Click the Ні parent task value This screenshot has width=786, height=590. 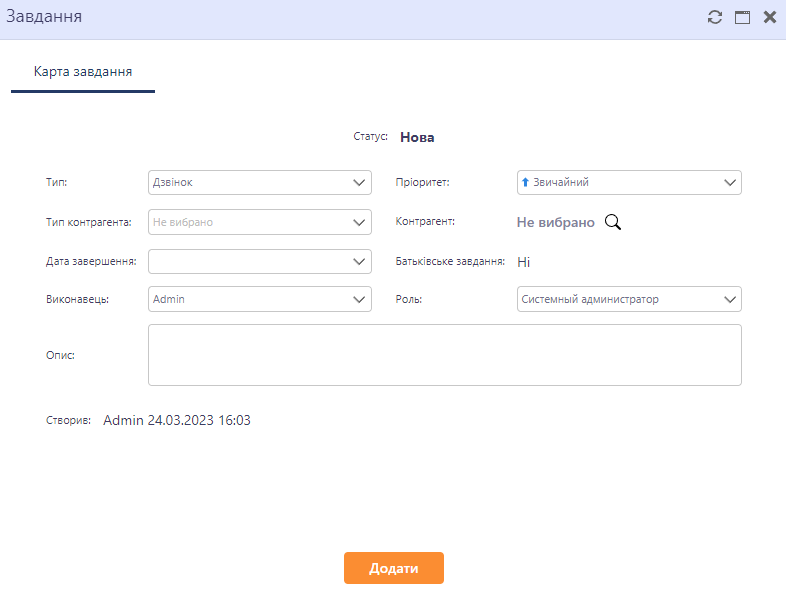click(523, 262)
